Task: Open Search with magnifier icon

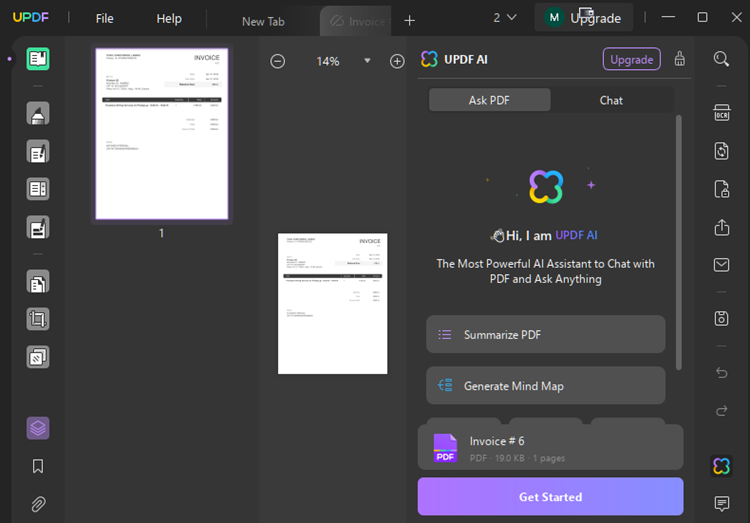Action: click(x=721, y=59)
